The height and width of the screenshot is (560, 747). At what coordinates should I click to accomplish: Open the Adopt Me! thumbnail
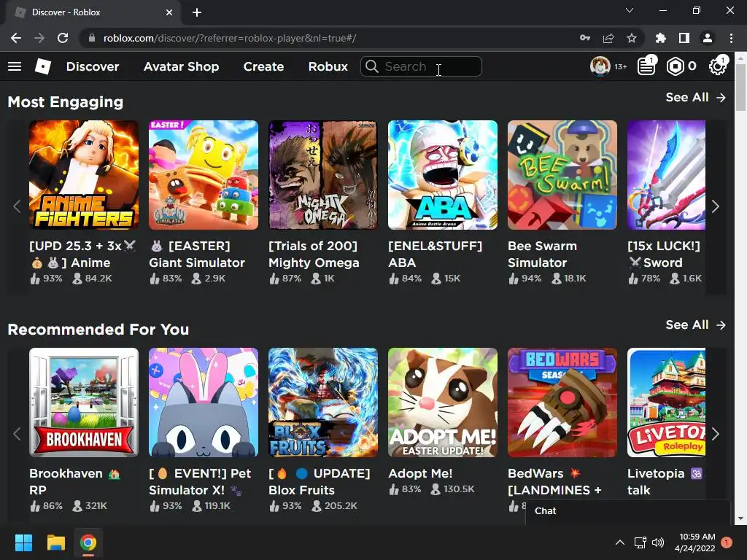pyautogui.click(x=443, y=402)
